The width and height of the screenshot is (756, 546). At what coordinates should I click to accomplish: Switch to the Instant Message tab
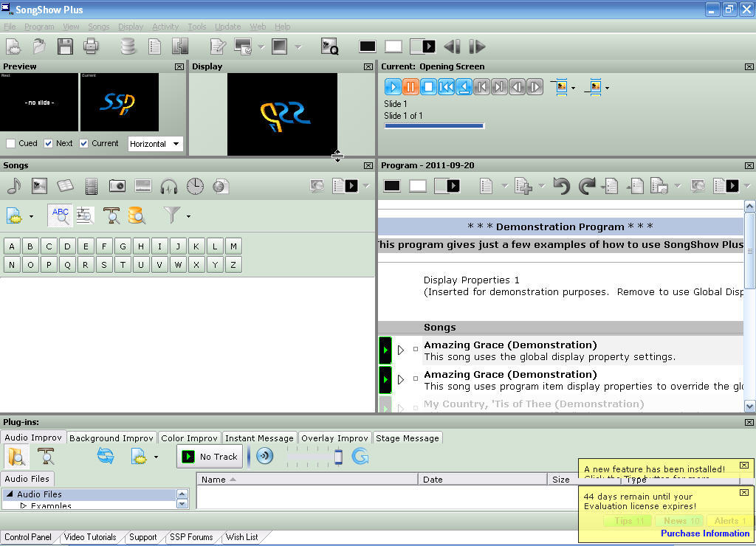pos(259,438)
